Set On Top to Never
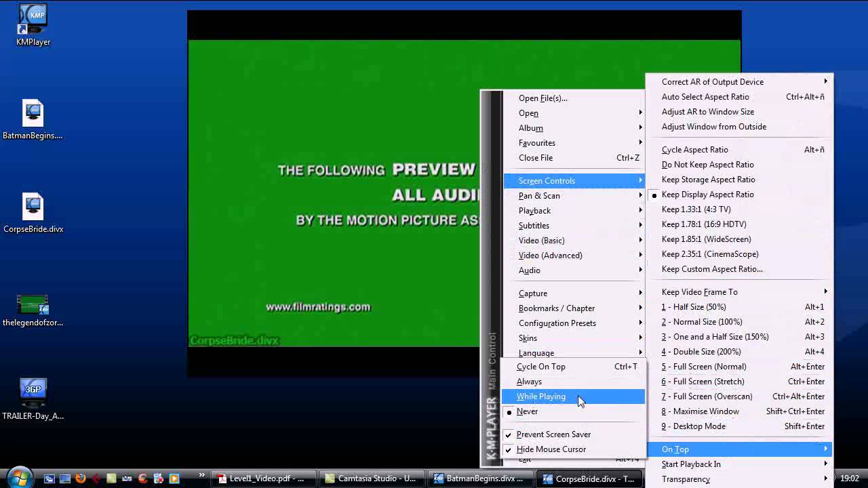This screenshot has height=488, width=868. (573, 411)
